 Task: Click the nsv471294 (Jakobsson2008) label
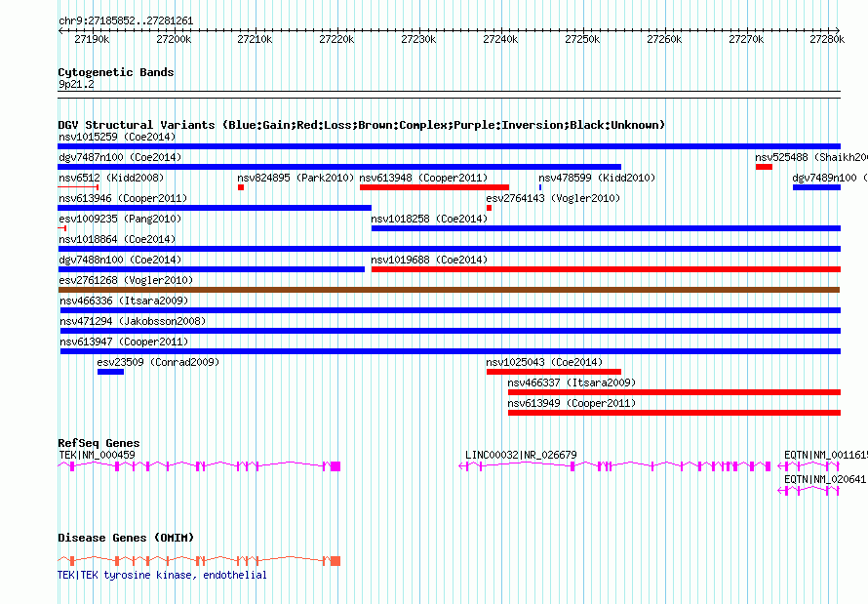[133, 321]
